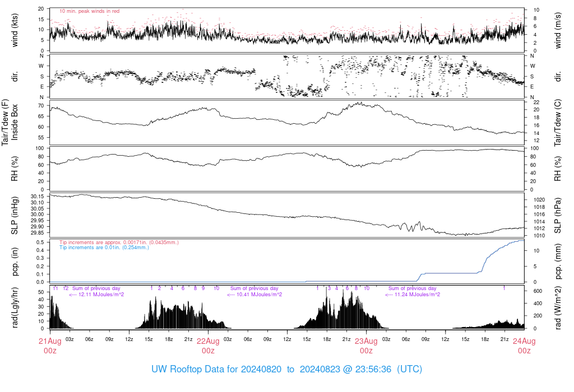This screenshot has width=574, height=392.
Task: Click the '10 min. peak winds in red' note
Action: click(x=89, y=11)
